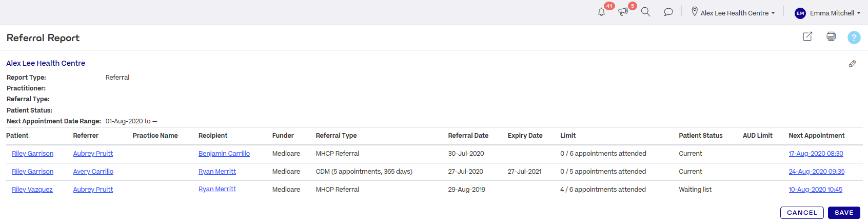Save the referral report

(x=844, y=213)
